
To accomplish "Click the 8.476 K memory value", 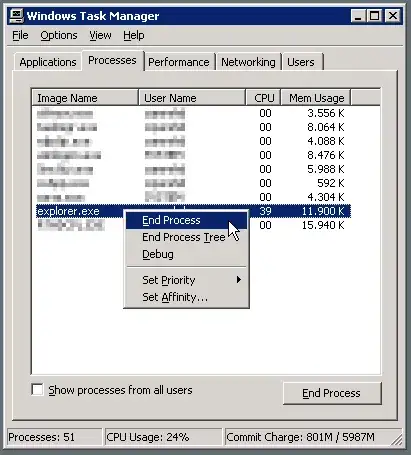I will (325, 155).
